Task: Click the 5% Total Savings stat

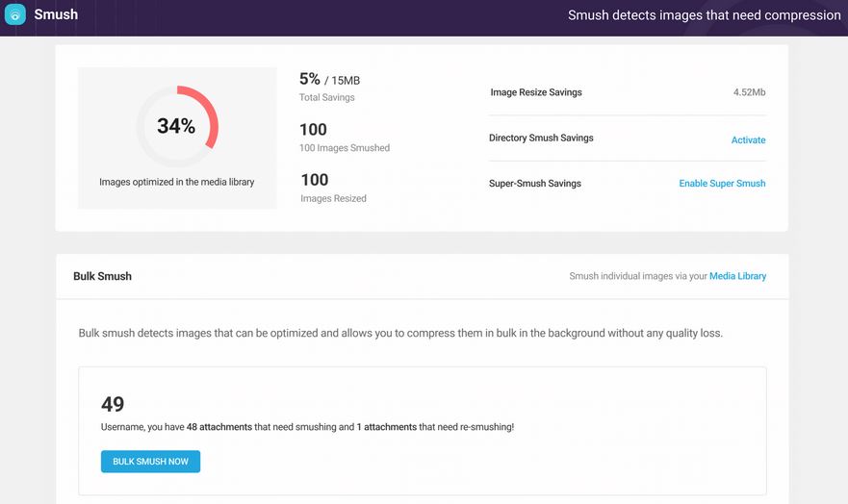Action: pyautogui.click(x=329, y=87)
